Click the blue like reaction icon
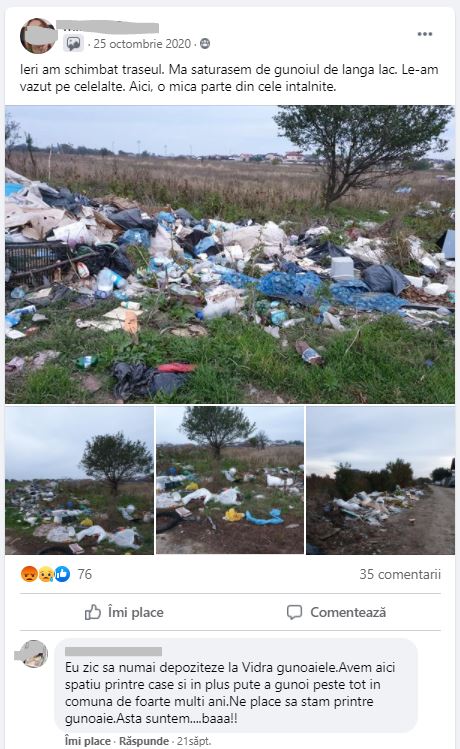This screenshot has height=749, width=460. pyautogui.click(x=62, y=574)
